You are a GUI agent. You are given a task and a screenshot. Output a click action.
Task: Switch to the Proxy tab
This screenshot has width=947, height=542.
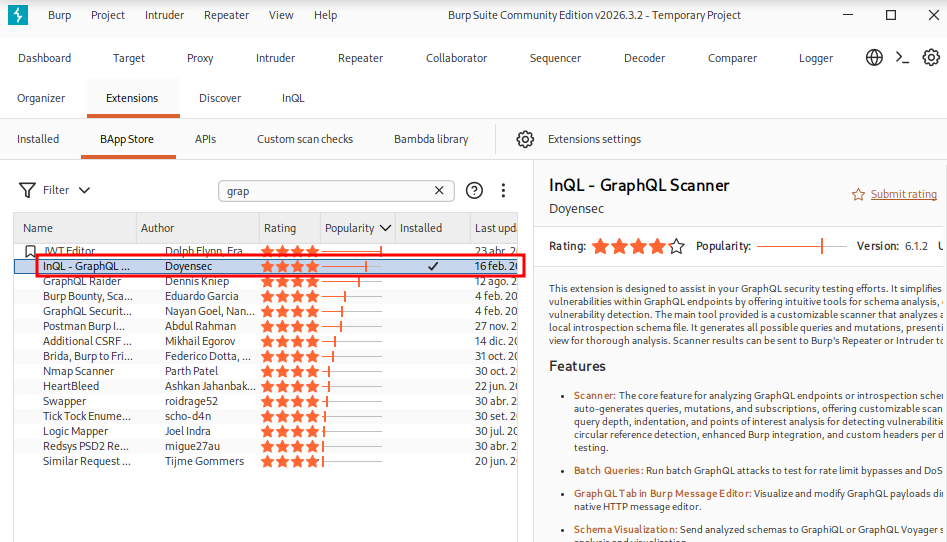coord(200,58)
